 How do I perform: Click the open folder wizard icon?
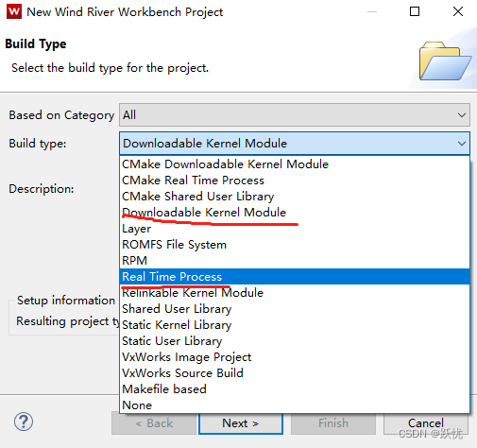[445, 60]
